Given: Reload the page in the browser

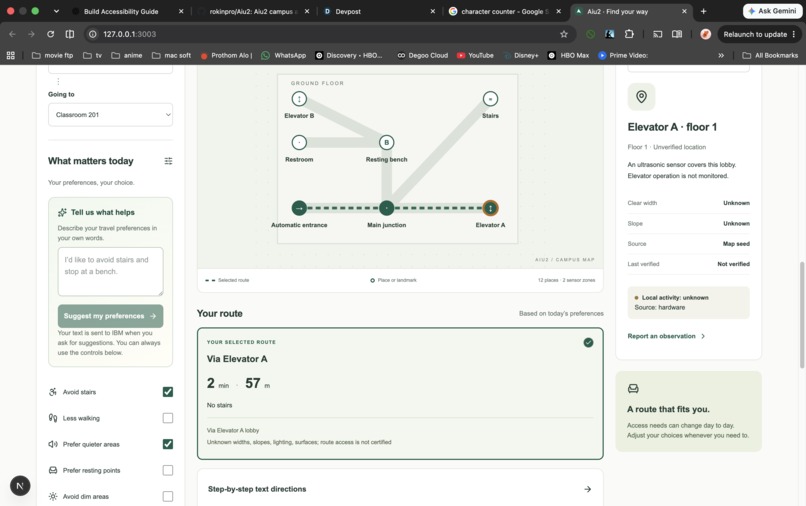Looking at the screenshot, I should pos(50,34).
